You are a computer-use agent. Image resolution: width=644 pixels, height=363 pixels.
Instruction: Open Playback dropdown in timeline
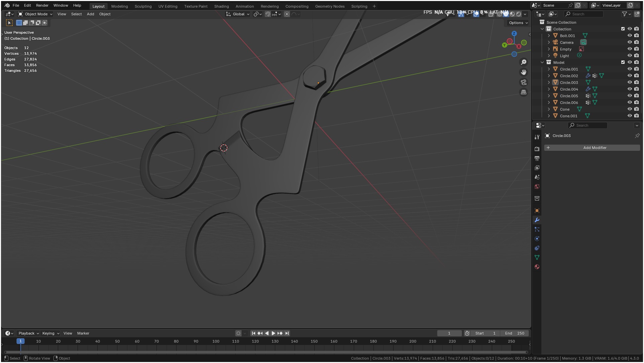28,333
